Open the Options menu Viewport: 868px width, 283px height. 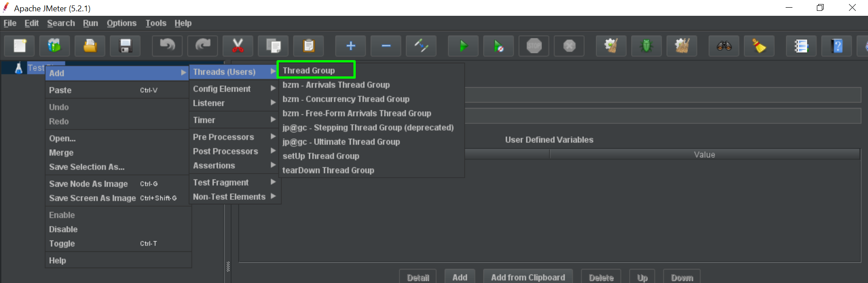tap(122, 23)
